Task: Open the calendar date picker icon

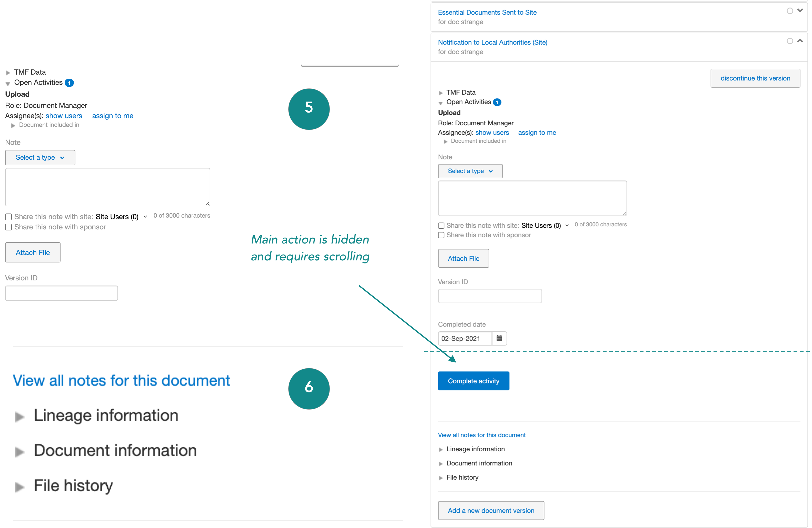Action: pyautogui.click(x=499, y=339)
